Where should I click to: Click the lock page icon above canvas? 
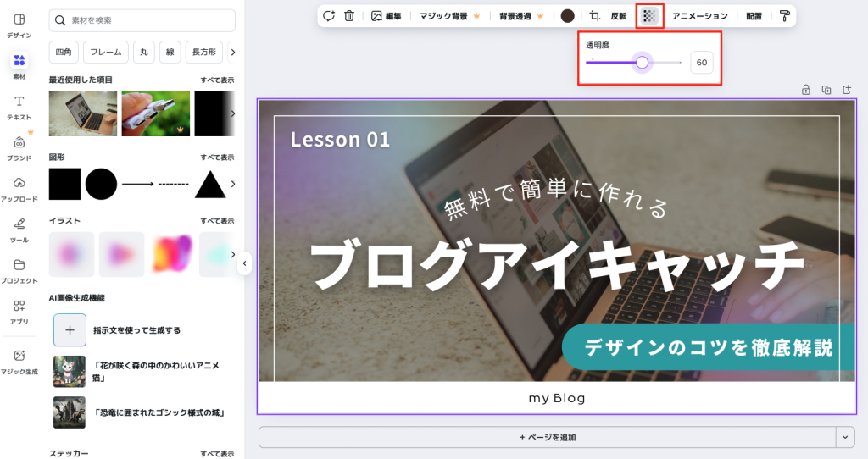(x=805, y=90)
